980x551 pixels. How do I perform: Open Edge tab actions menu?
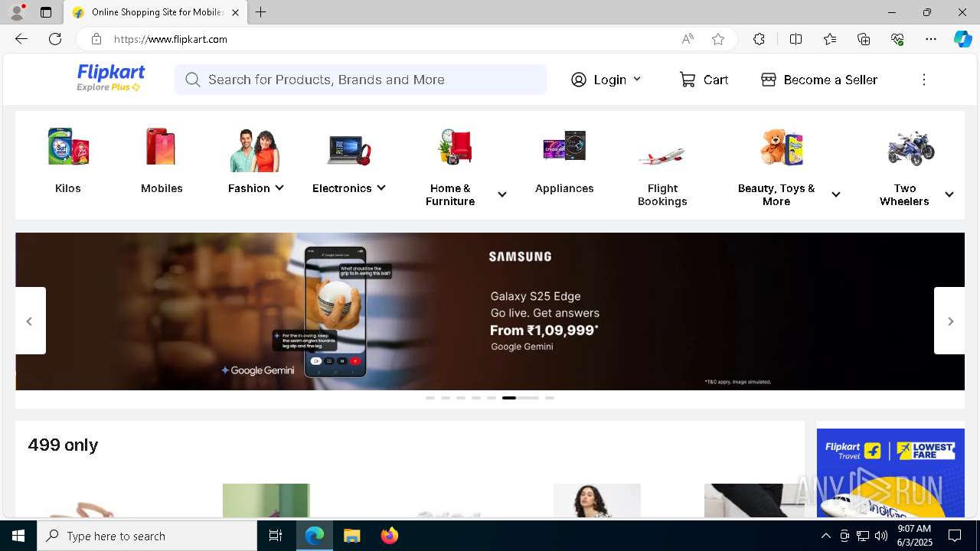(x=46, y=12)
